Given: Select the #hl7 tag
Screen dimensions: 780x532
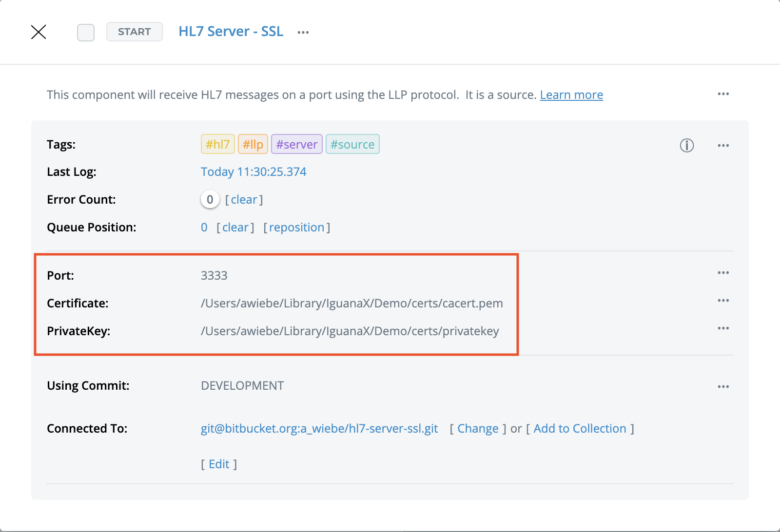Looking at the screenshot, I should pos(217,145).
